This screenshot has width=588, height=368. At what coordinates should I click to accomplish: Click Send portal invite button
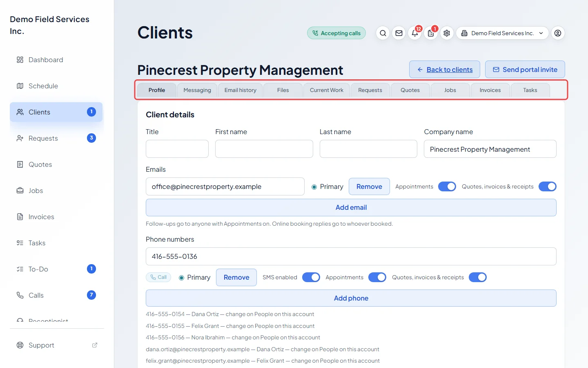pos(525,70)
